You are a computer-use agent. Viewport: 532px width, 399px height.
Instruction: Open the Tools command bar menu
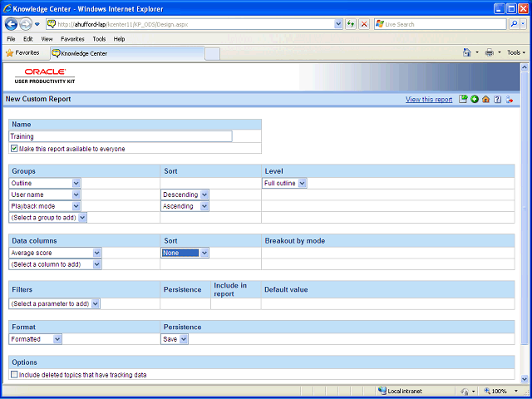516,52
